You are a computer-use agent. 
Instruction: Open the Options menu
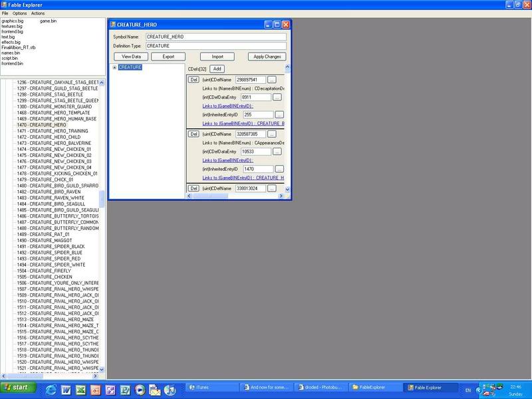click(x=19, y=13)
